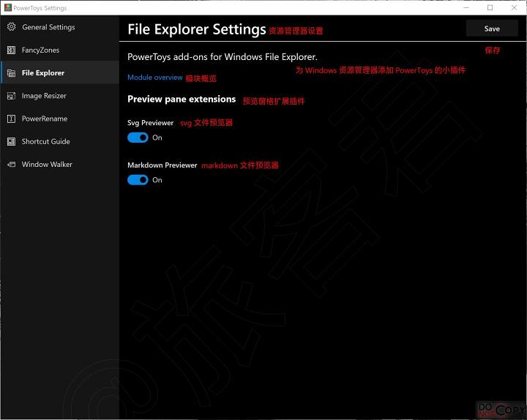The image size is (527, 420).
Task: Click the File Explorer sidebar icon
Action: click(x=12, y=73)
